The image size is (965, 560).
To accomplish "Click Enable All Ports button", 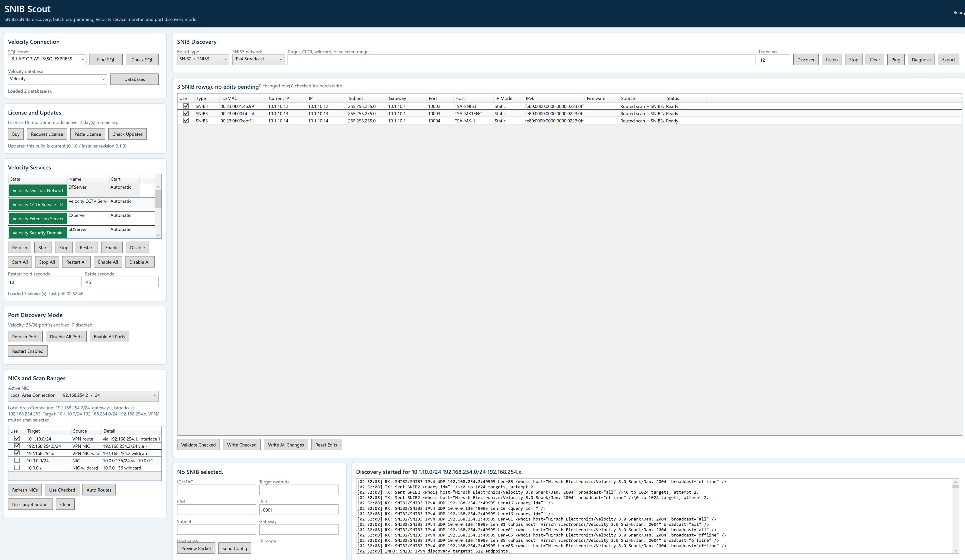I will click(x=109, y=337).
